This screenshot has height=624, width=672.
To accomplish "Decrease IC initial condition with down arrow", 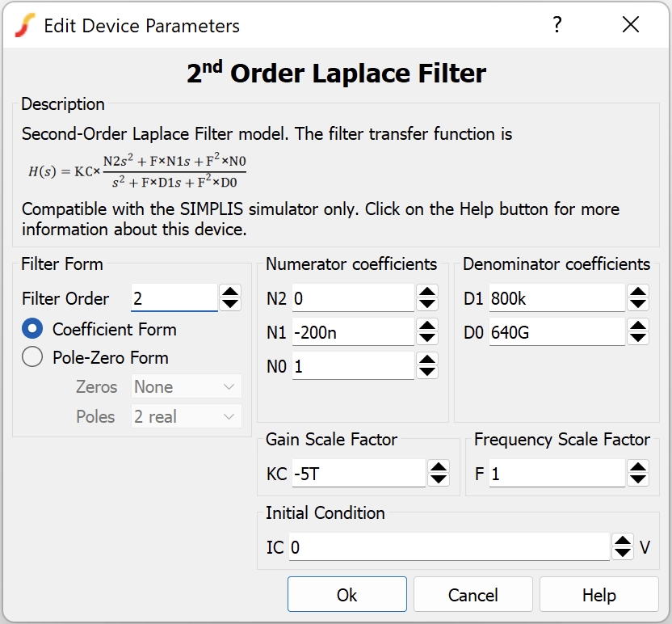I will 623,553.
